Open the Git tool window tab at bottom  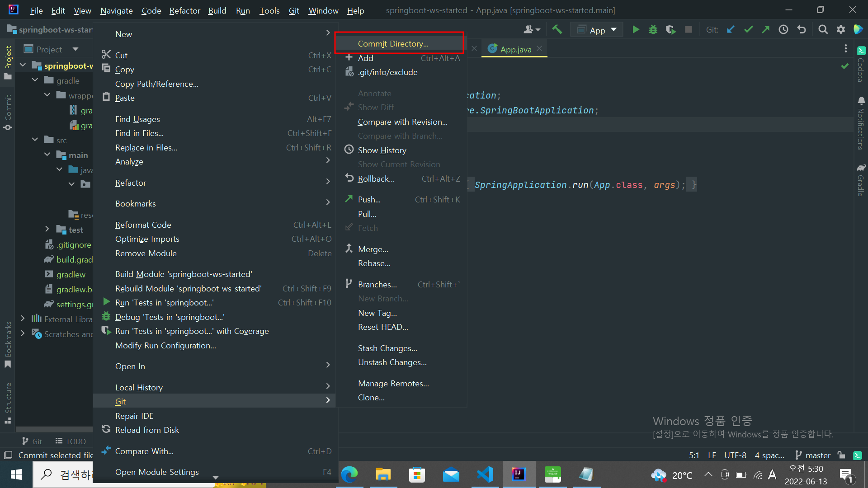point(32,441)
